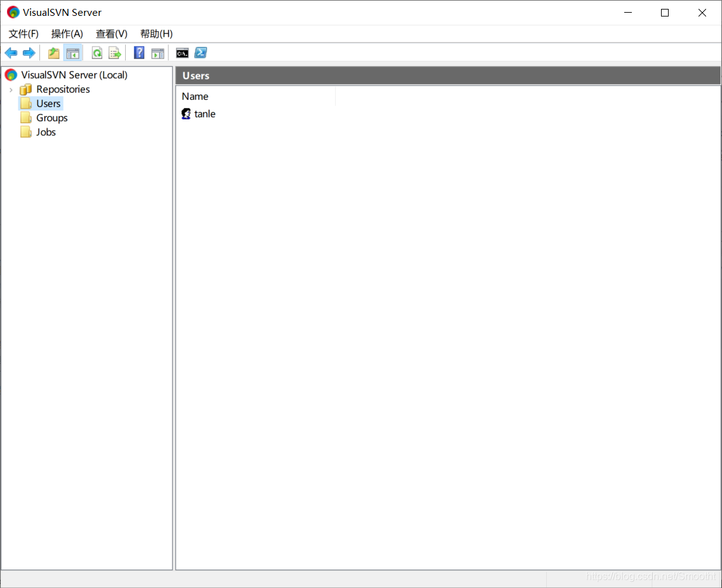The image size is (722, 588).
Task: Click the Groups folder icon
Action: [26, 118]
